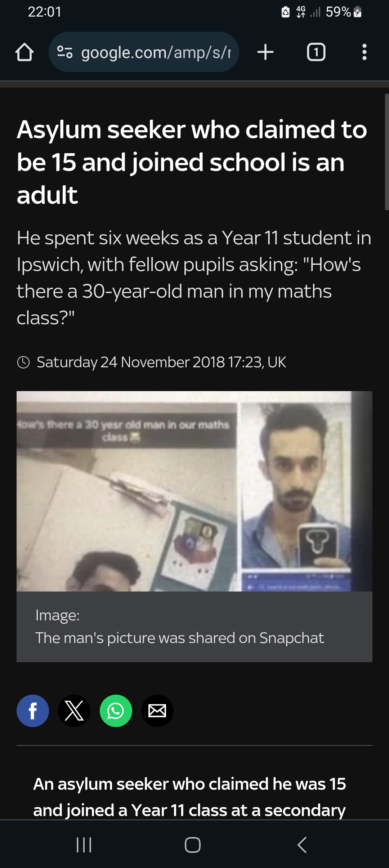This screenshot has width=389, height=868.
Task: Open site information icon in address bar
Action: coord(65,52)
